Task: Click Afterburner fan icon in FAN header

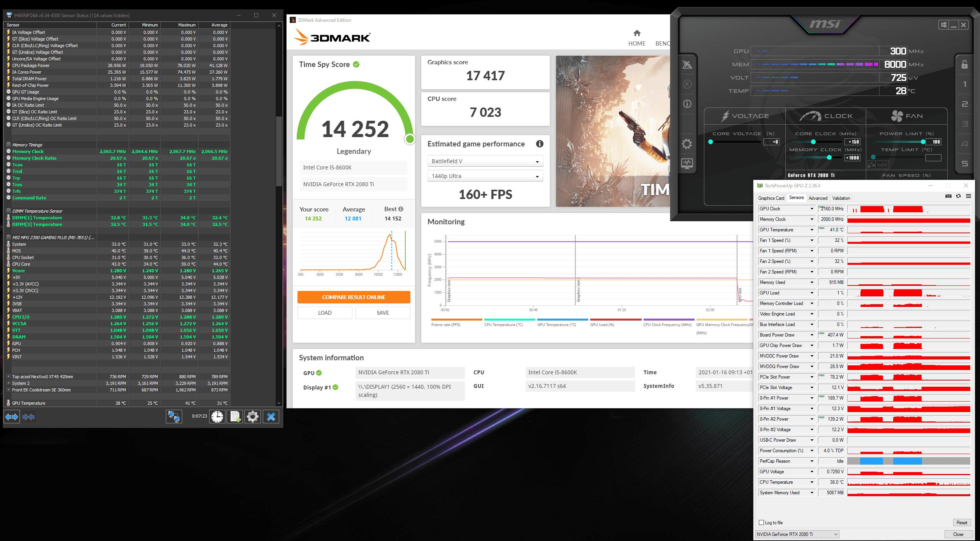Action: click(897, 116)
